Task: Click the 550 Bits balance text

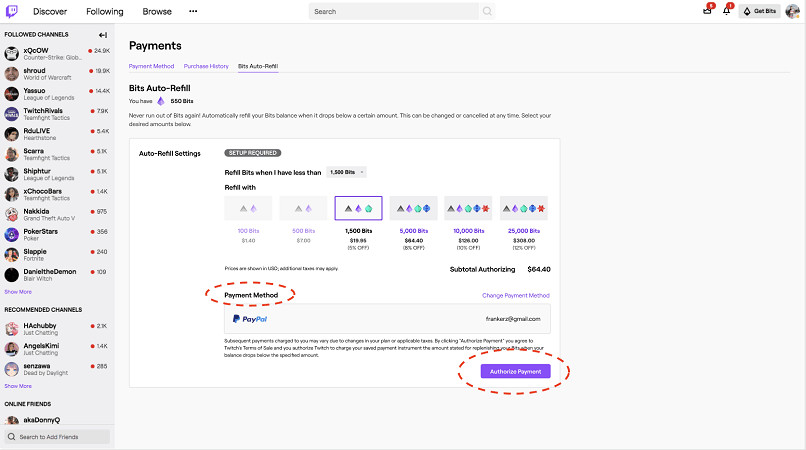Action: (182, 101)
